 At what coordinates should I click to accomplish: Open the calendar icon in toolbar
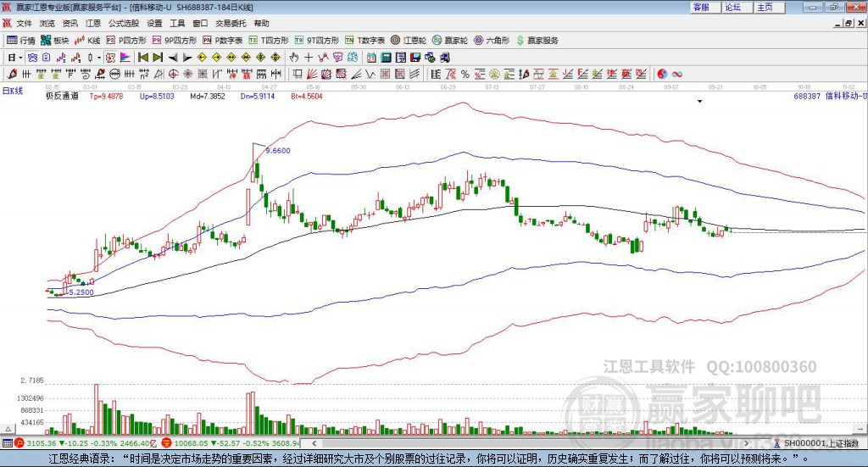click(371, 58)
